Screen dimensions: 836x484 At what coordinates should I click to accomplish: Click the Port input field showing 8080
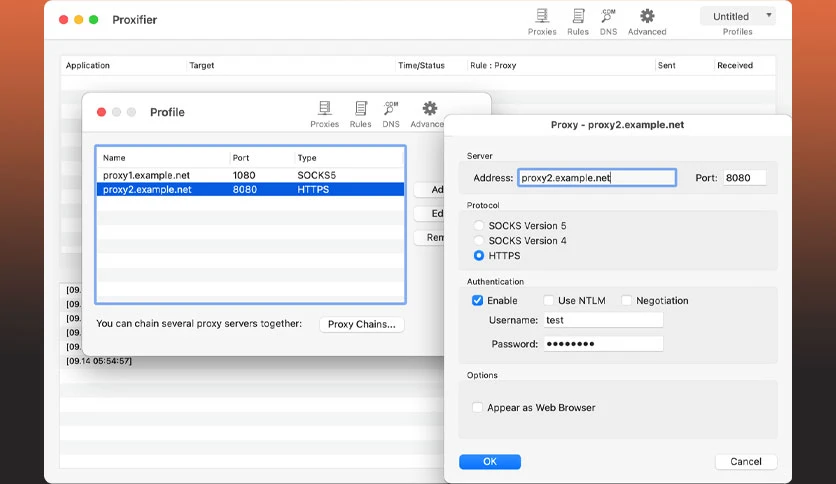click(744, 178)
